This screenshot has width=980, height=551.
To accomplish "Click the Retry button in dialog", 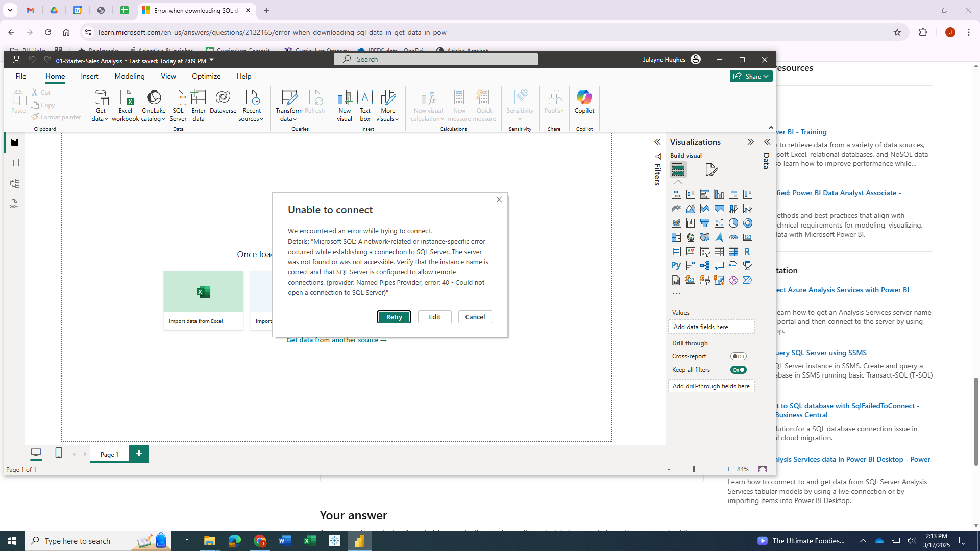I will (x=394, y=317).
